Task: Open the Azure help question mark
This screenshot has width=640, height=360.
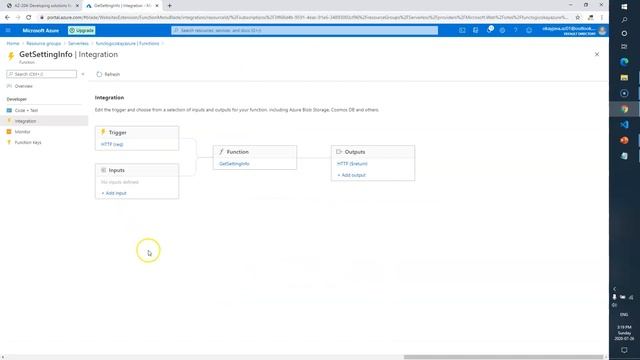Action: point(516,30)
